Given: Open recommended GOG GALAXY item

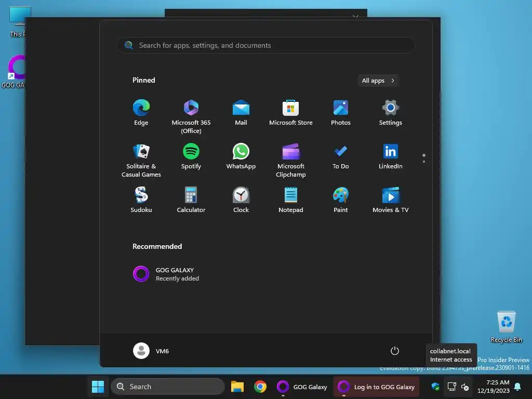Looking at the screenshot, I should pyautogui.click(x=166, y=274).
